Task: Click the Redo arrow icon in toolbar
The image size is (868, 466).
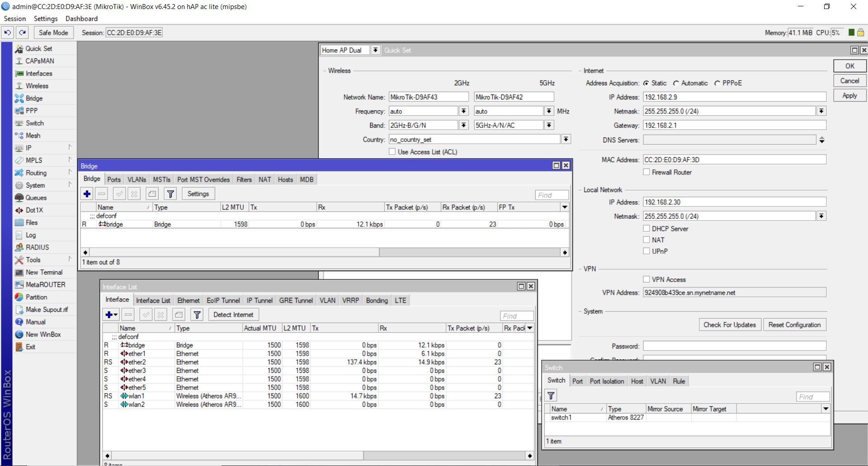Action: click(x=22, y=33)
